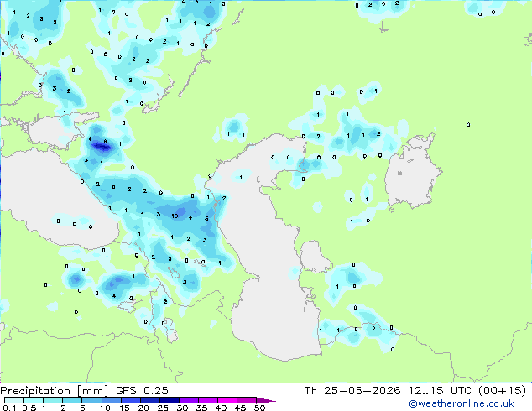Click the "25" legend scale label
The image size is (532, 411).
point(163,408)
